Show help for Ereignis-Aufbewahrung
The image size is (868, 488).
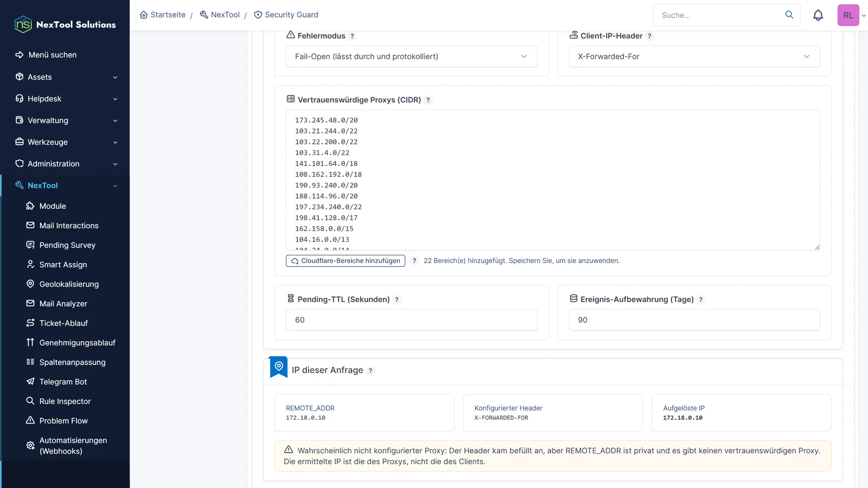[x=701, y=300]
